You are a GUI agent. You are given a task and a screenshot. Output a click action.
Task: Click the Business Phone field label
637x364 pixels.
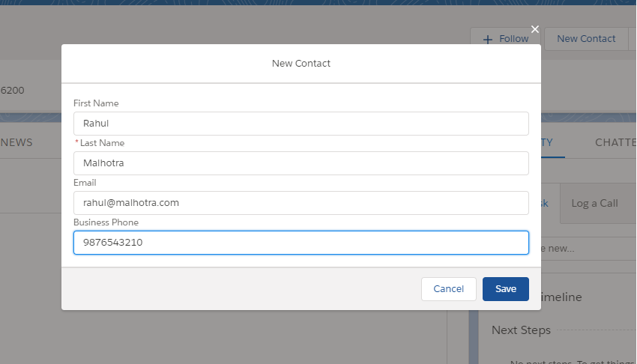[x=106, y=222]
